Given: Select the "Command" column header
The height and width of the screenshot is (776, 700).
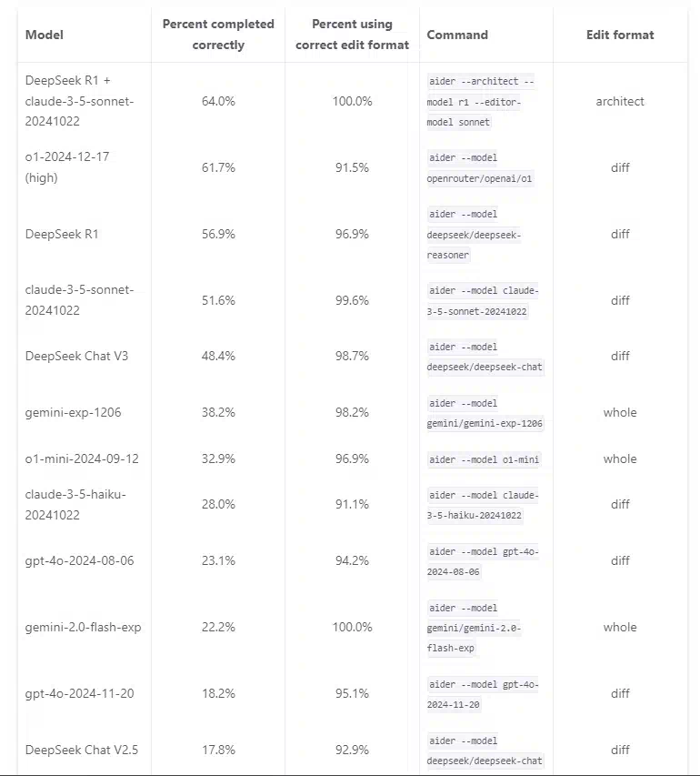Looking at the screenshot, I should [x=457, y=35].
